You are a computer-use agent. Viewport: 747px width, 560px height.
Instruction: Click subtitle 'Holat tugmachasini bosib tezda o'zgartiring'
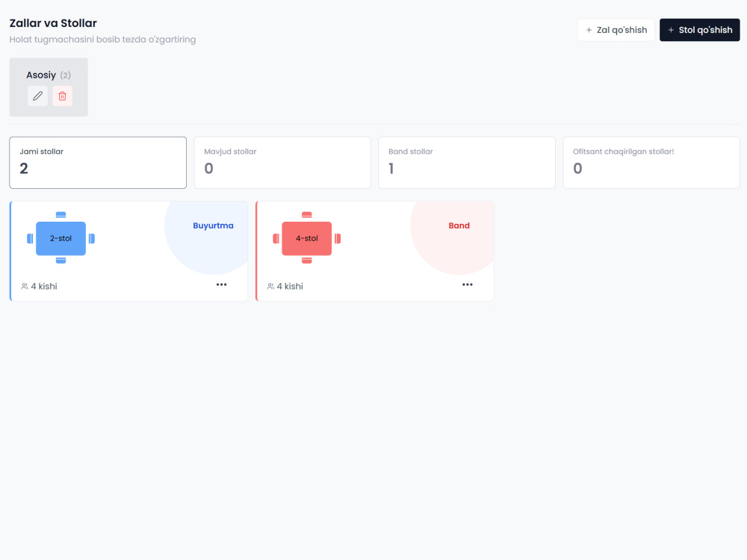coord(102,40)
